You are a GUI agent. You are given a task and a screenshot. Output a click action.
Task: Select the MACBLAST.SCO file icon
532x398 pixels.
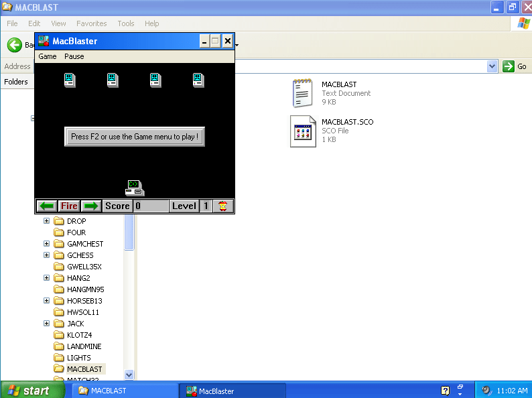pos(303,131)
